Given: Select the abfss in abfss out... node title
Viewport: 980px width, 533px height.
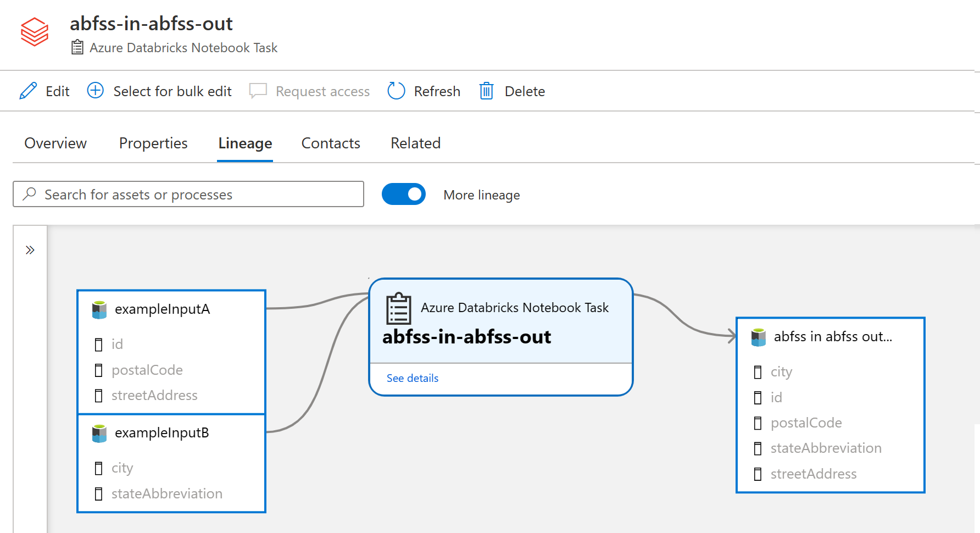Looking at the screenshot, I should (833, 336).
